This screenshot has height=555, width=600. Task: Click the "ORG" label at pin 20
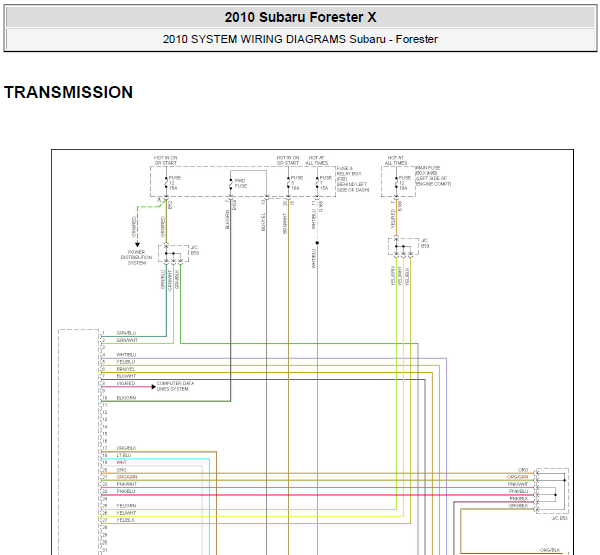click(122, 470)
